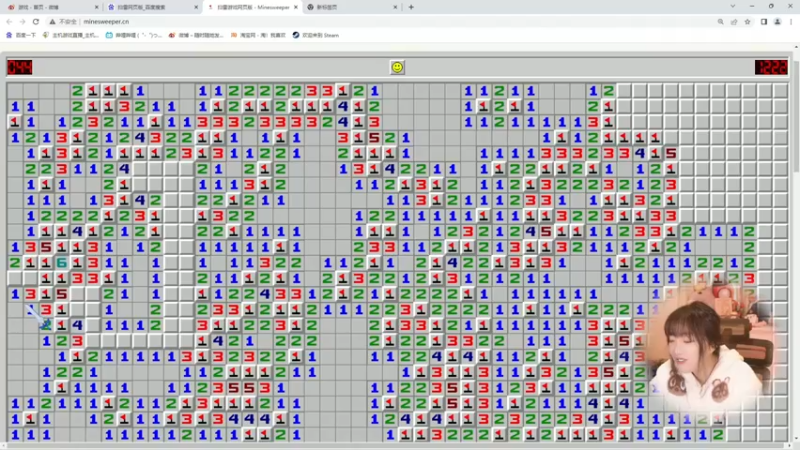
Task: Open the not-secure site information warning
Action: click(x=63, y=22)
